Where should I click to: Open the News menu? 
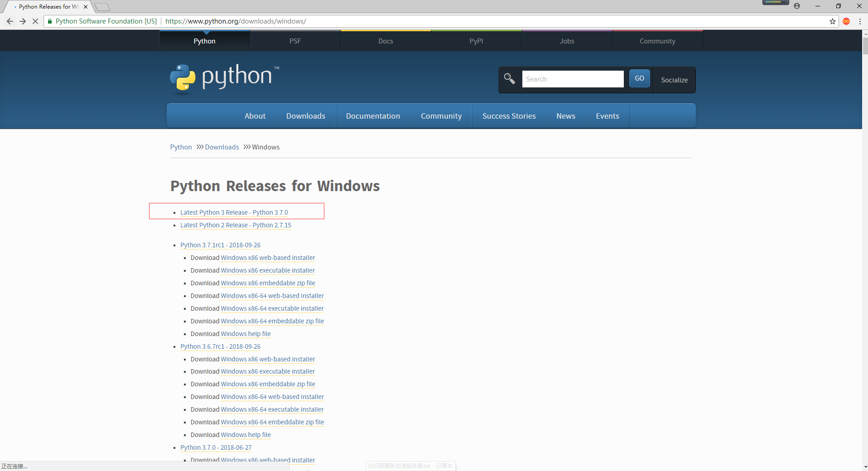tap(566, 116)
